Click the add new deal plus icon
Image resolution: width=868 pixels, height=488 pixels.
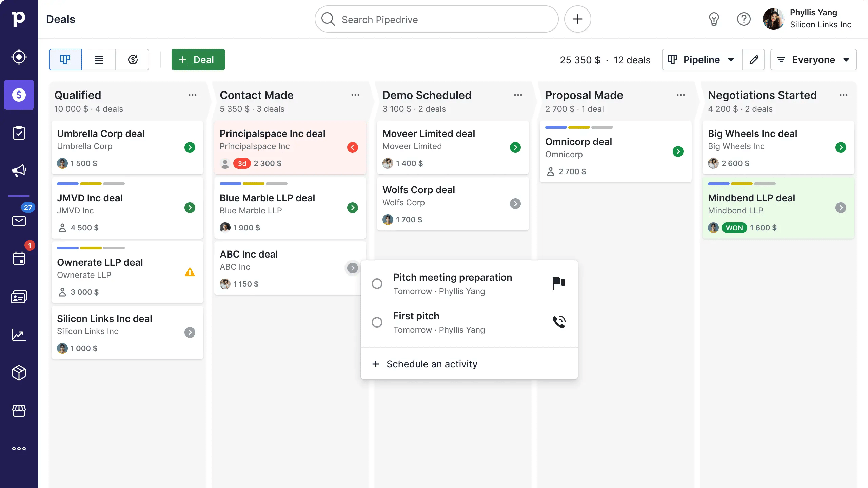[x=182, y=59]
